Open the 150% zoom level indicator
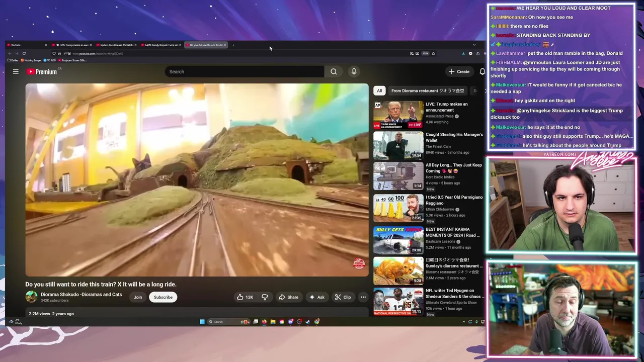The image size is (644, 362). [425, 53]
